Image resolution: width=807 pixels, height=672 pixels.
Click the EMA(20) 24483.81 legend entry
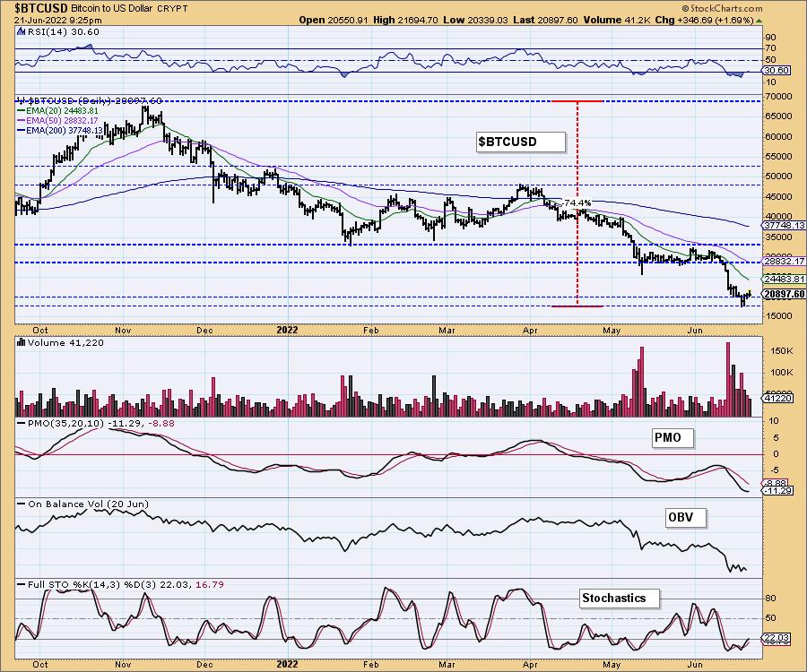57,110
